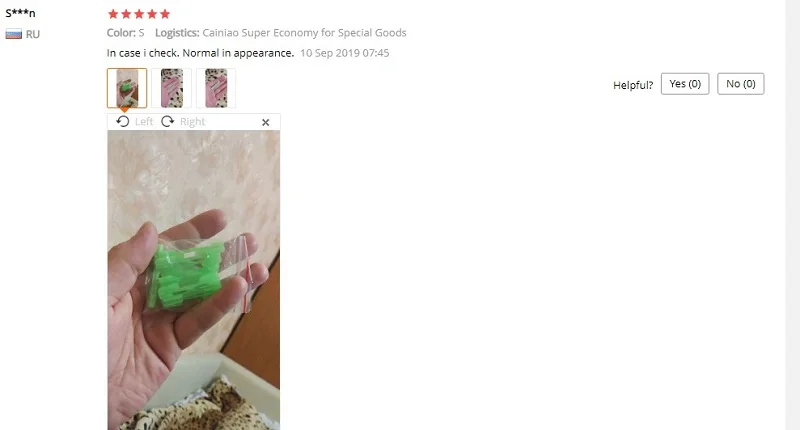Image resolution: width=800 pixels, height=430 pixels.
Task: Click the second red rating star
Action: 126,14
